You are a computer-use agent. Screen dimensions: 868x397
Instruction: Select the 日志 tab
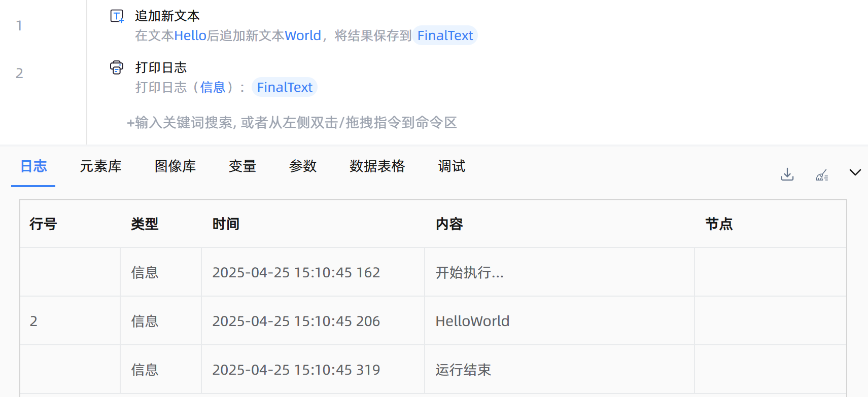click(33, 166)
